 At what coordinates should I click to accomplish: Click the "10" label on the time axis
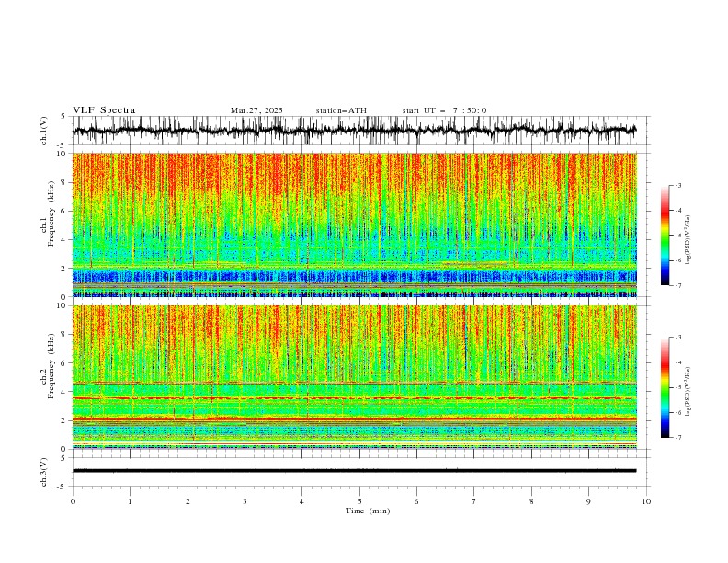click(646, 501)
